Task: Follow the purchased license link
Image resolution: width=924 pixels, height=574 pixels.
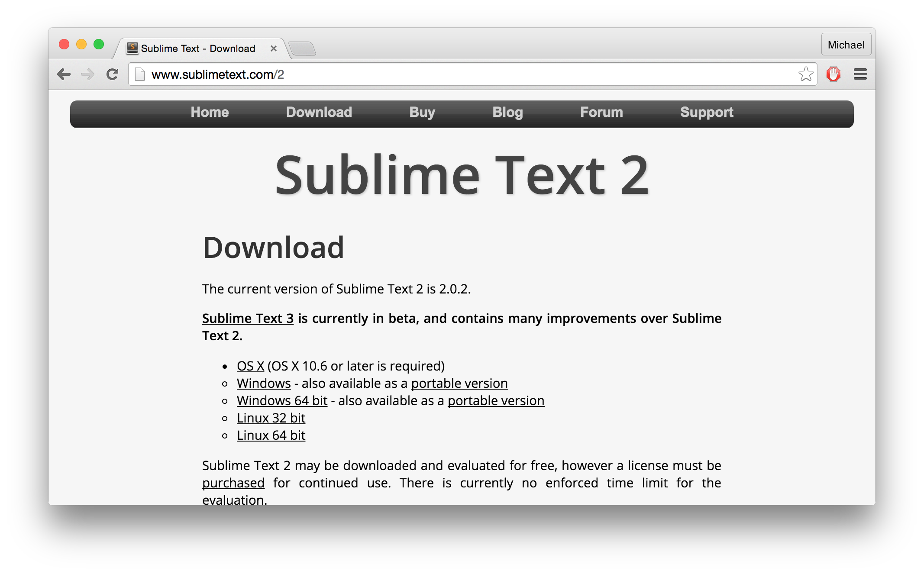Action: [233, 483]
